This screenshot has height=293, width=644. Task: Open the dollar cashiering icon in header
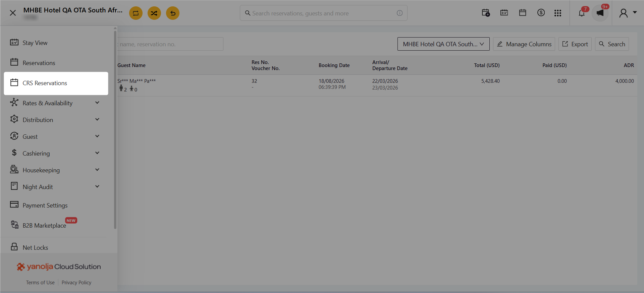541,13
